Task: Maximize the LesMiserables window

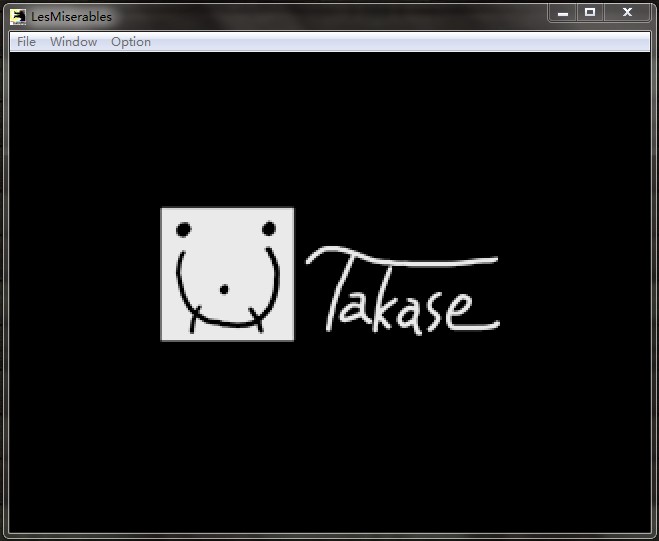Action: 590,13
